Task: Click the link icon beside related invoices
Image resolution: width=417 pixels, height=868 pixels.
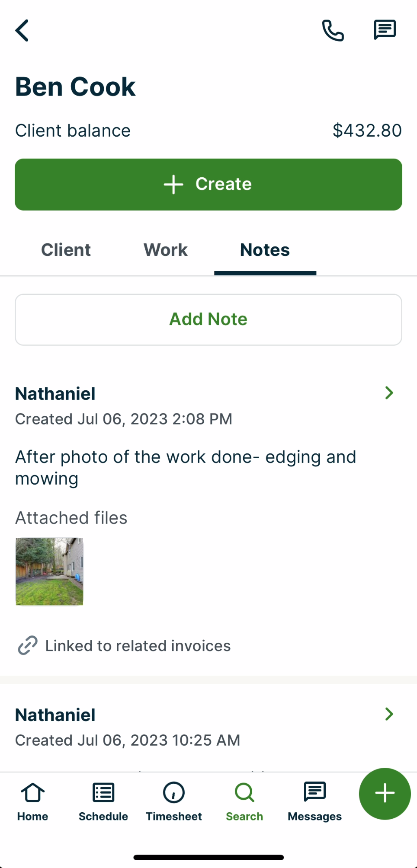Action: (x=28, y=645)
